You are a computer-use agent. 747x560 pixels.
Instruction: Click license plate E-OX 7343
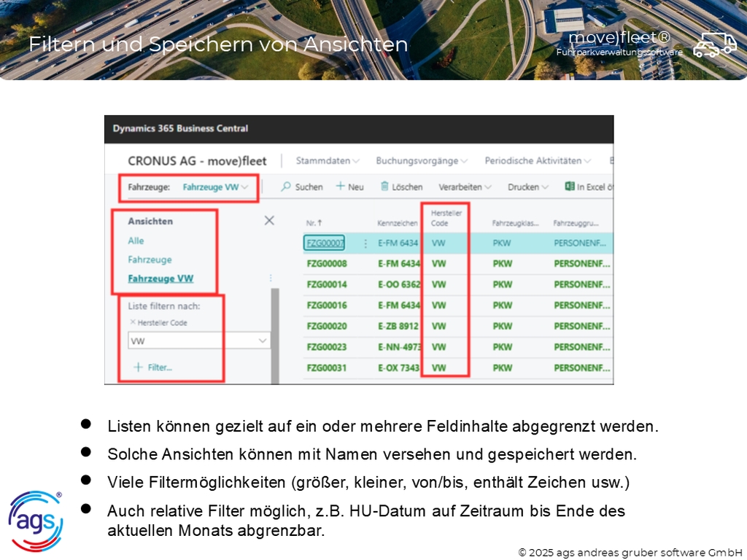[399, 368]
